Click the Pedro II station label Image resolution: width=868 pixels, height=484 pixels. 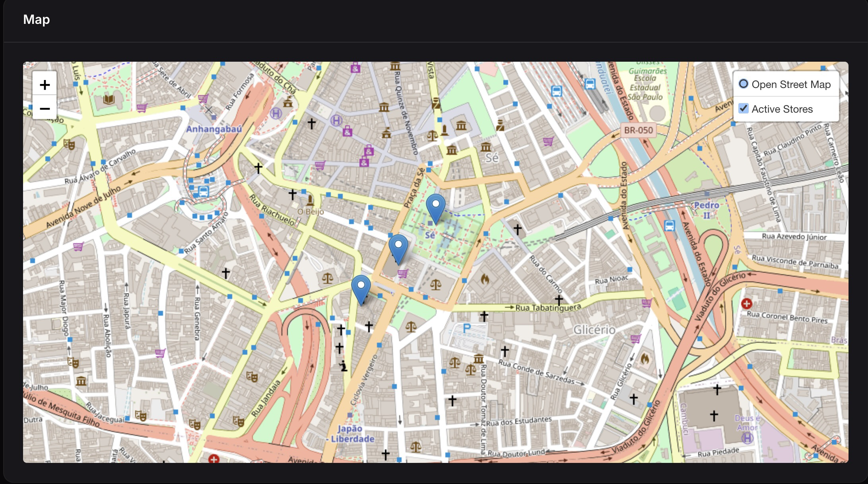[706, 210]
